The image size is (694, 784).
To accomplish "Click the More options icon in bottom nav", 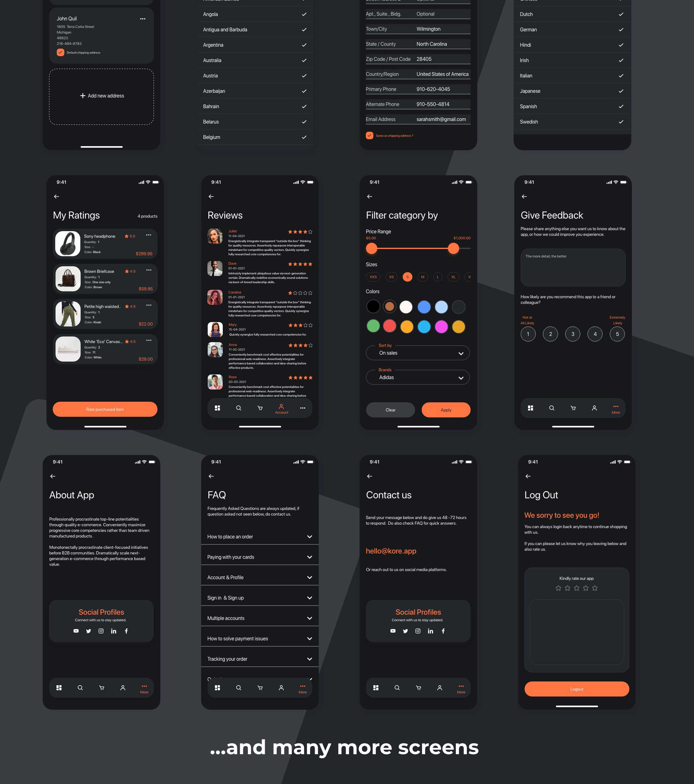I will 144,688.
